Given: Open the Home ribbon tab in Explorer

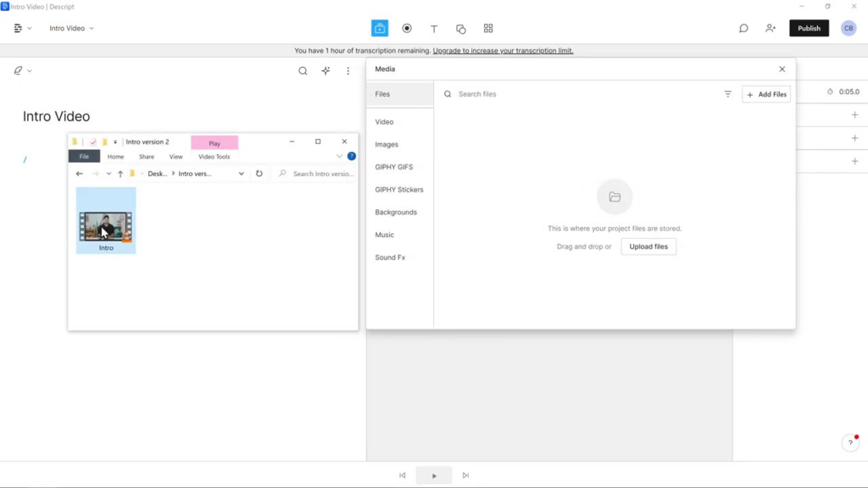Looking at the screenshot, I should point(115,157).
